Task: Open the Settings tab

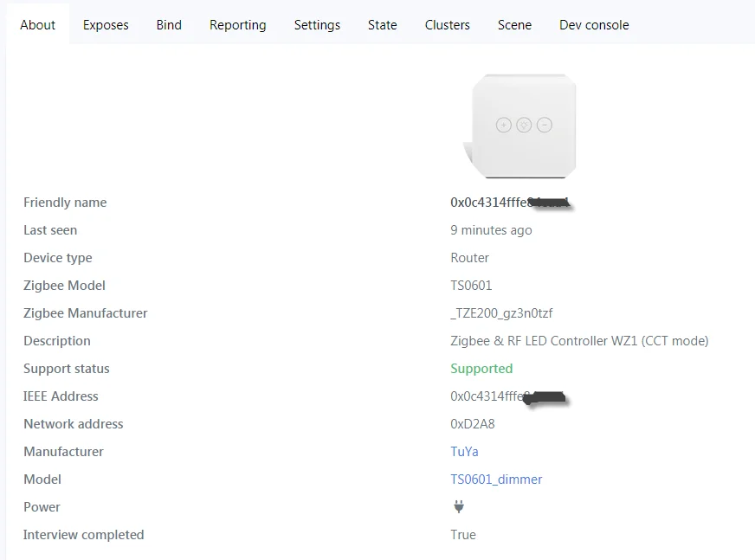Action: click(x=317, y=25)
